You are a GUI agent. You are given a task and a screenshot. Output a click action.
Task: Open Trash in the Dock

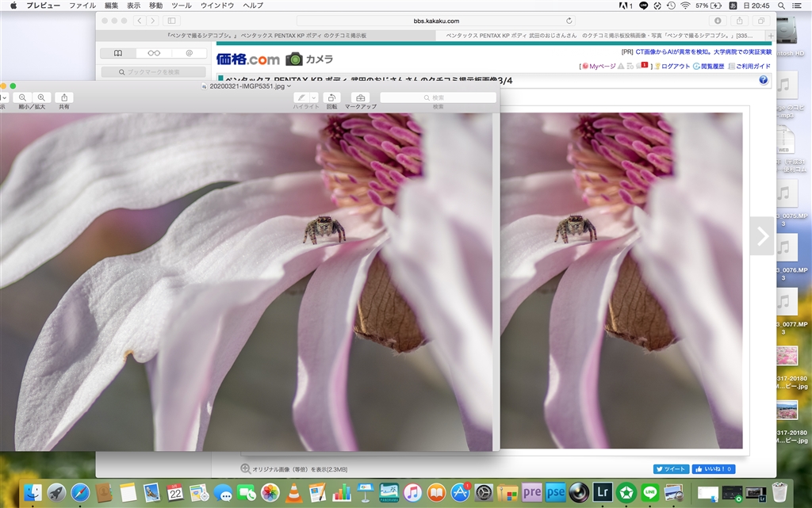pos(779,492)
